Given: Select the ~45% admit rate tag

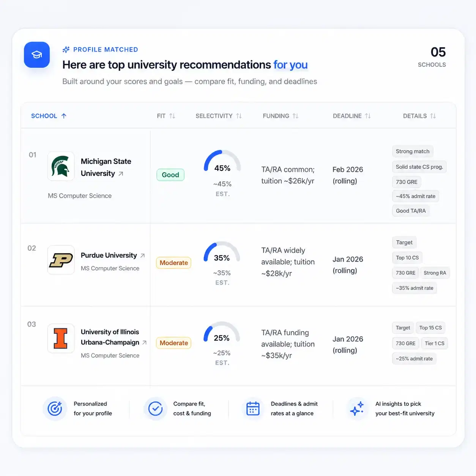Looking at the screenshot, I should click(416, 196).
